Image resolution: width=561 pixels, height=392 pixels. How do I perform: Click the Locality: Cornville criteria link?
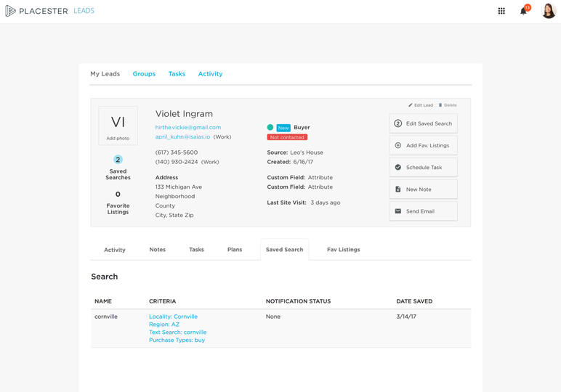pos(173,317)
